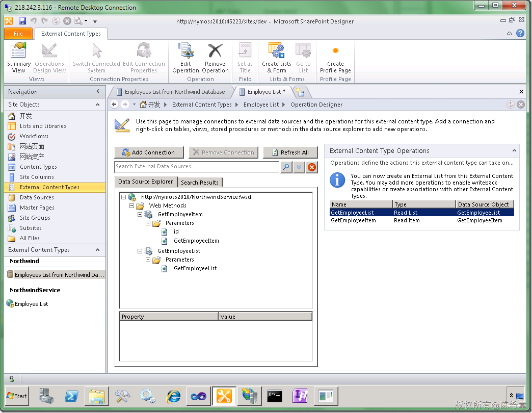Collapse the Web Methods folder node
Image resolution: width=532 pixels, height=413 pixels.
point(131,206)
